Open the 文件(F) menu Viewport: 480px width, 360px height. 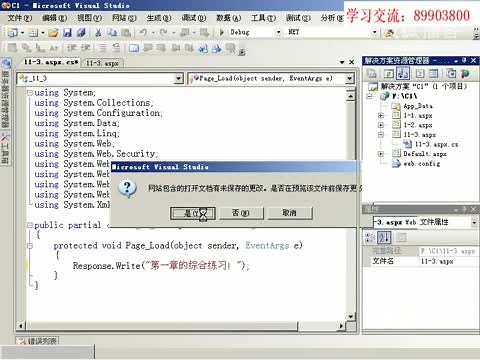pos(20,17)
